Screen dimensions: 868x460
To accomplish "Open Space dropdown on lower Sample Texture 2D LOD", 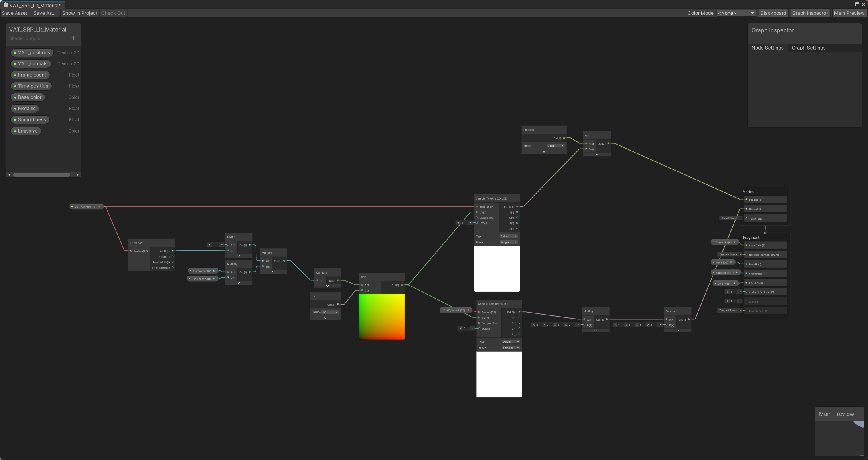I will 511,347.
